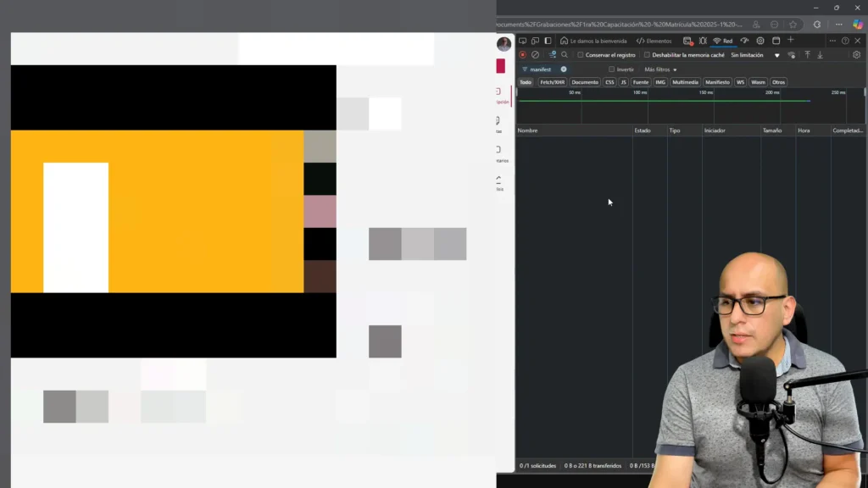Clear the network log with the ban icon
This screenshot has width=868, height=488.
(x=535, y=55)
